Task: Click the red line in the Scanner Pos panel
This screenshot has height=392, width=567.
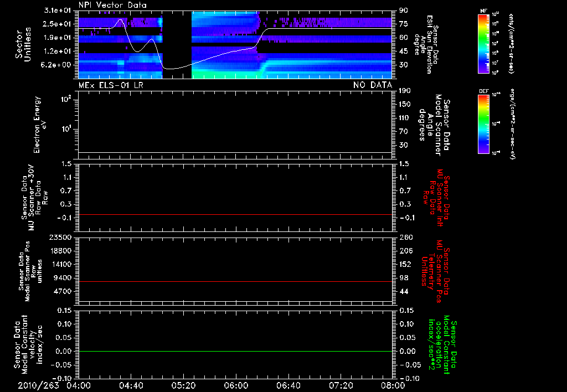Action: [235, 281]
